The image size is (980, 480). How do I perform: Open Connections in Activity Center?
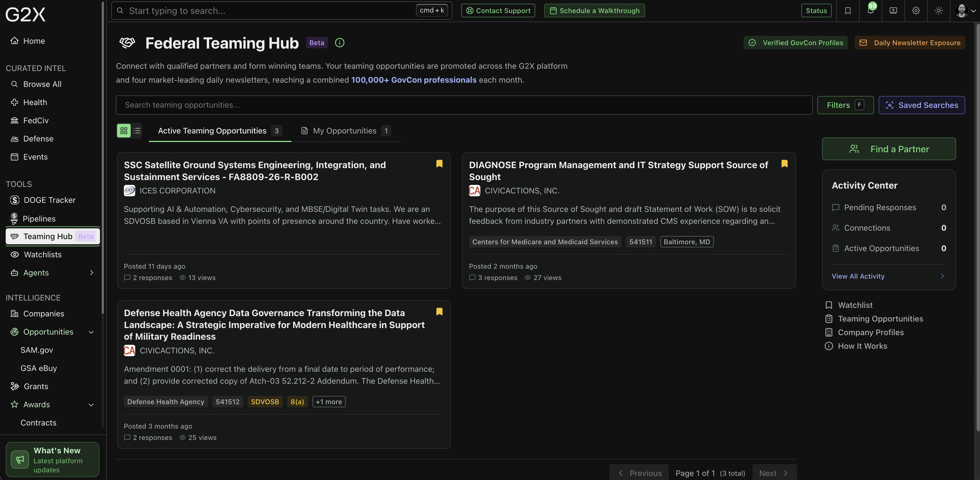tap(889, 228)
